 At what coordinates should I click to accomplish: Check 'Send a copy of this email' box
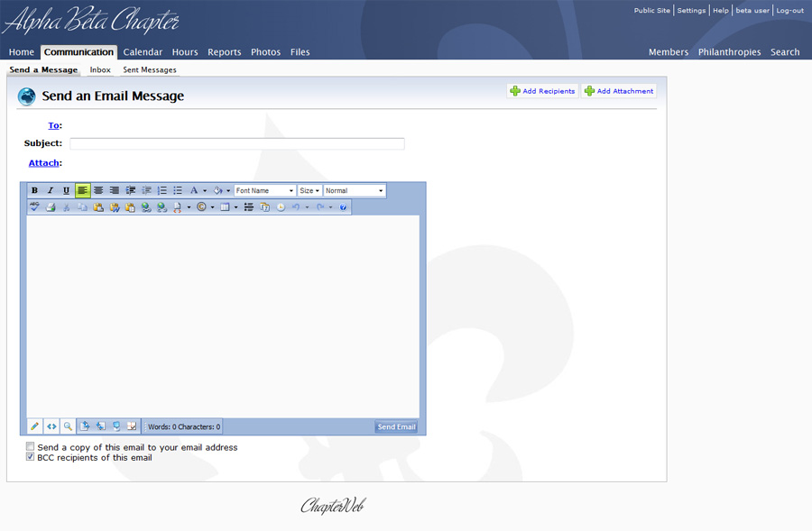click(x=30, y=446)
